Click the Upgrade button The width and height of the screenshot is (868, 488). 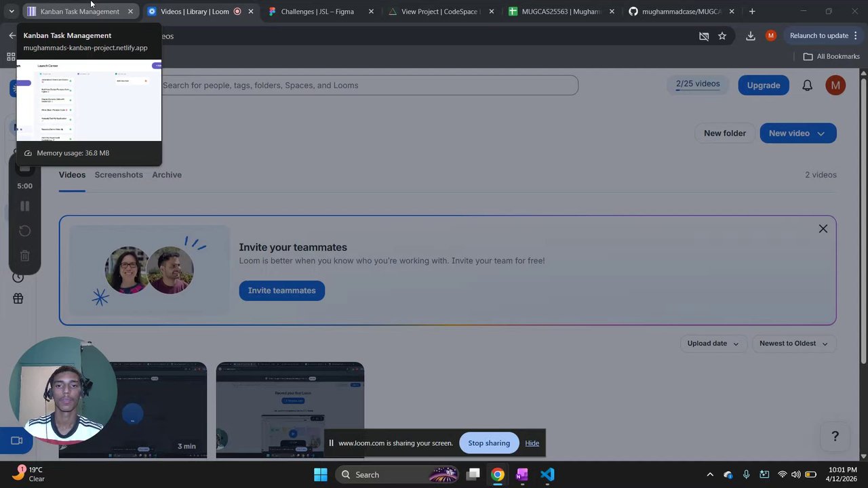coord(764,85)
